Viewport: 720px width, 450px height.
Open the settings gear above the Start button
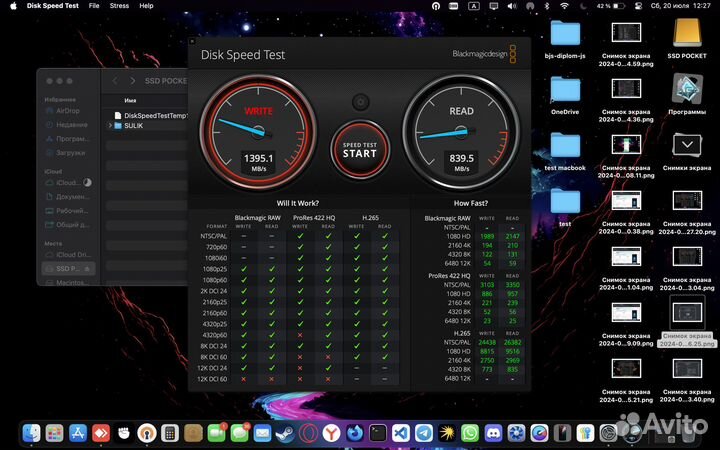[360, 102]
